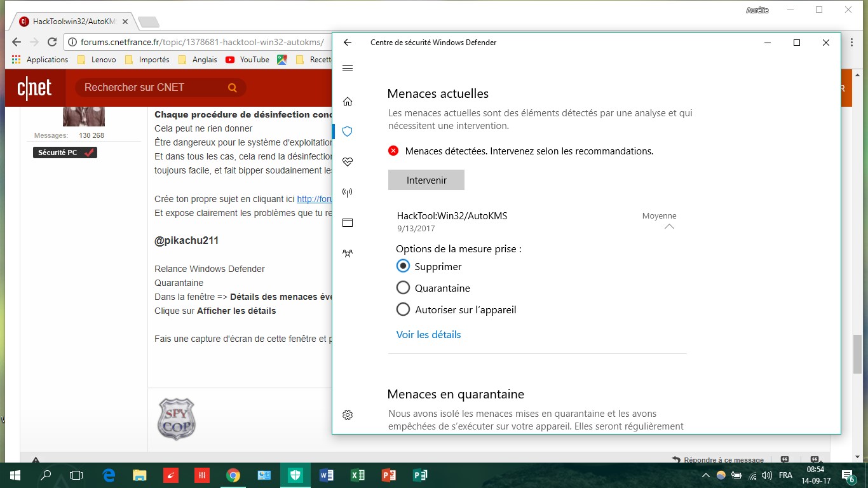868x488 pixels.
Task: Click the CNET logo
Action: (x=34, y=88)
